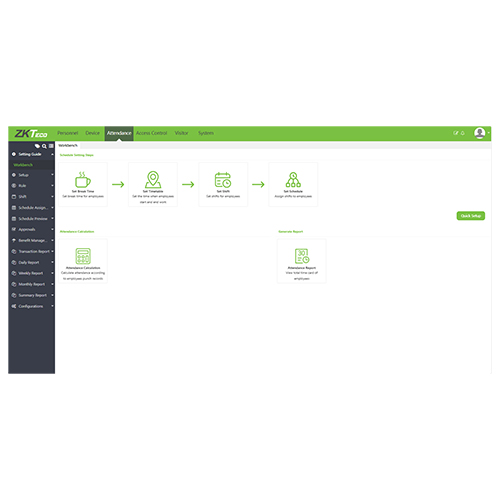
Task: Click the notification bell icon
Action: click(x=463, y=133)
